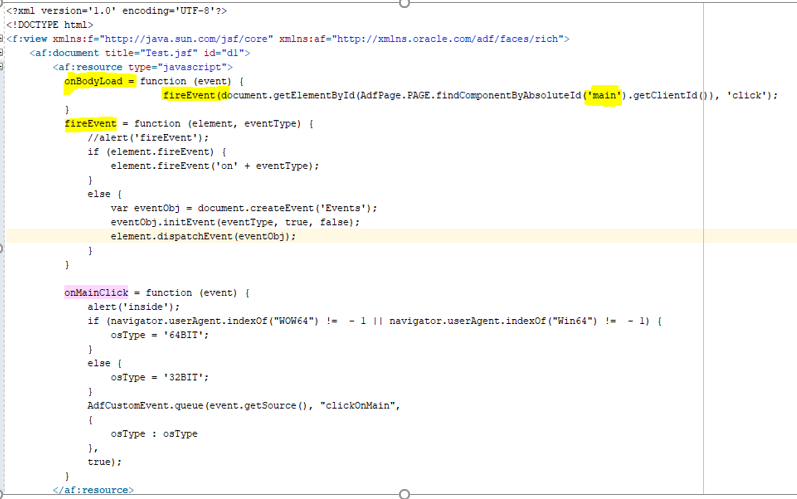
Task: Click the "WOW64" string in the condition
Action: pos(296,321)
